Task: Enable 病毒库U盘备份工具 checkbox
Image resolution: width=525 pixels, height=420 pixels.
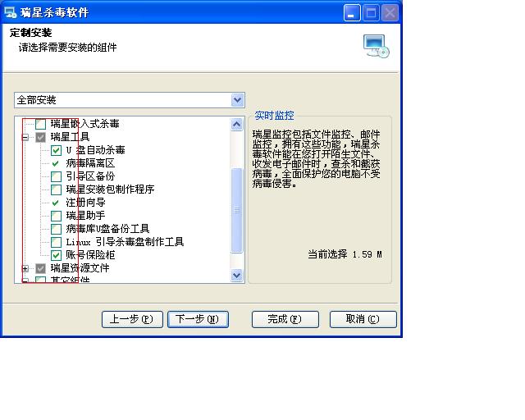Action: (x=56, y=229)
